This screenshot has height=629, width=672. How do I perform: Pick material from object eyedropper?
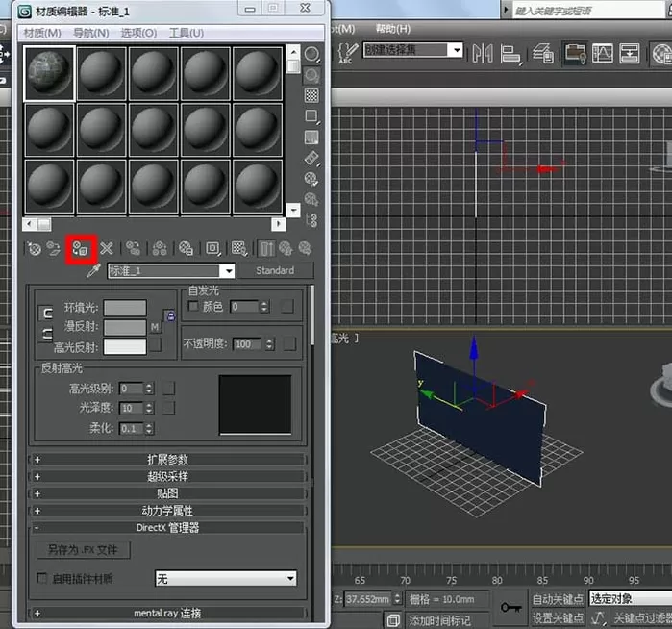pyautogui.click(x=93, y=271)
